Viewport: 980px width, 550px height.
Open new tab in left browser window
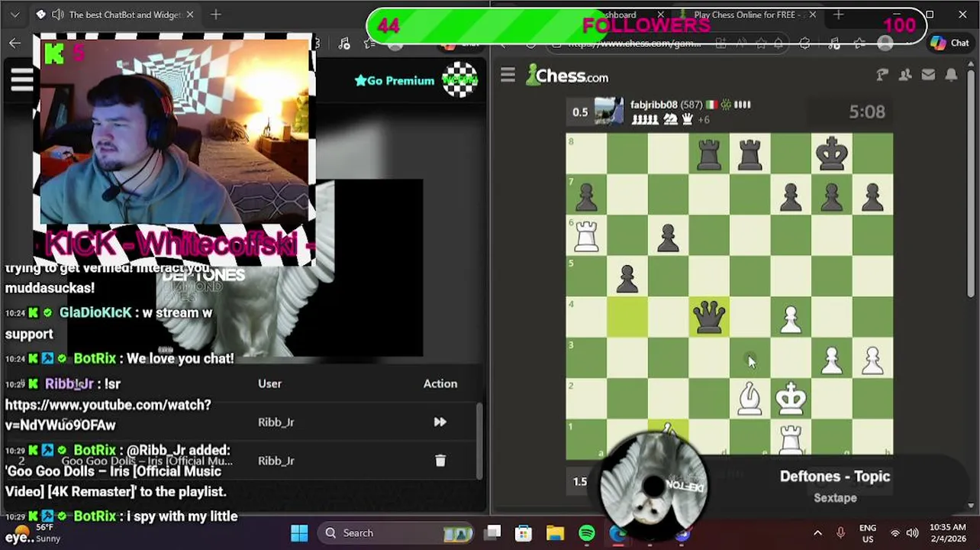point(215,15)
